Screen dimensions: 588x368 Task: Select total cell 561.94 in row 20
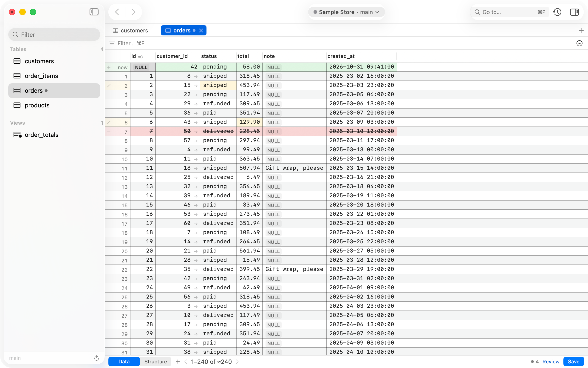click(x=249, y=251)
